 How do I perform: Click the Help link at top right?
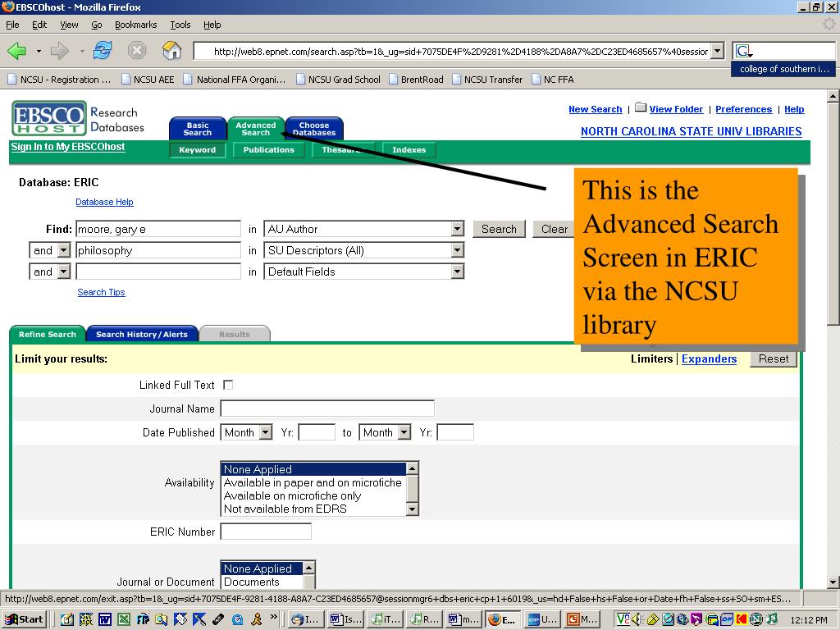[794, 109]
